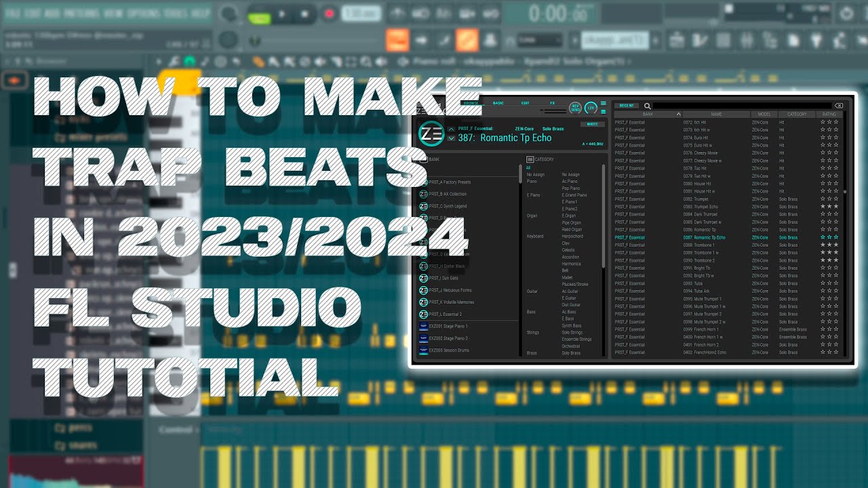
Task: Sort presets by the MODEL column header
Action: 764,115
